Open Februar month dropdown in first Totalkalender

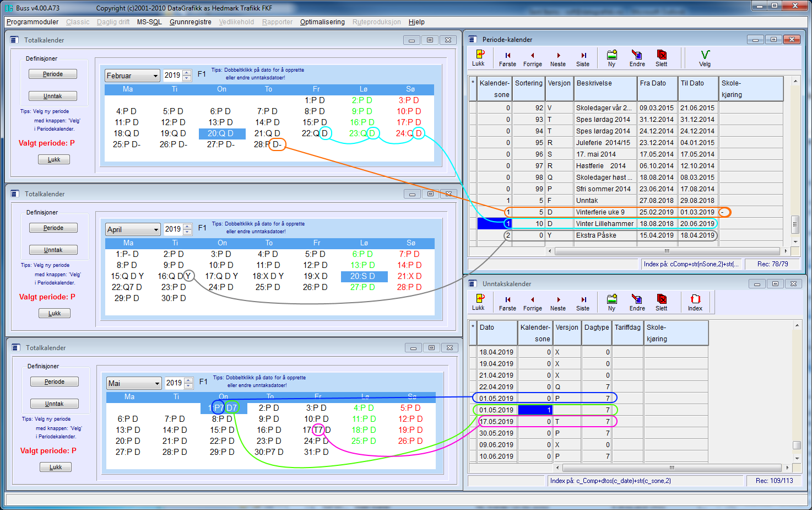click(155, 76)
